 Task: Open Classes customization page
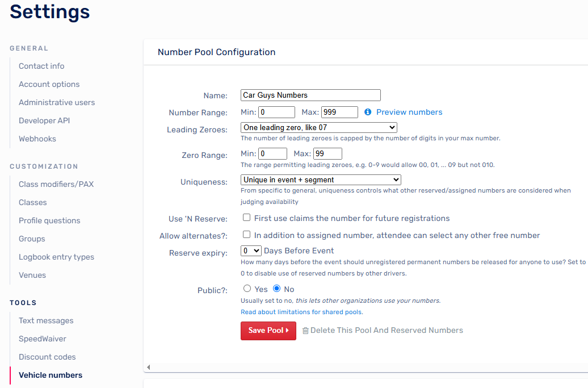click(x=32, y=202)
